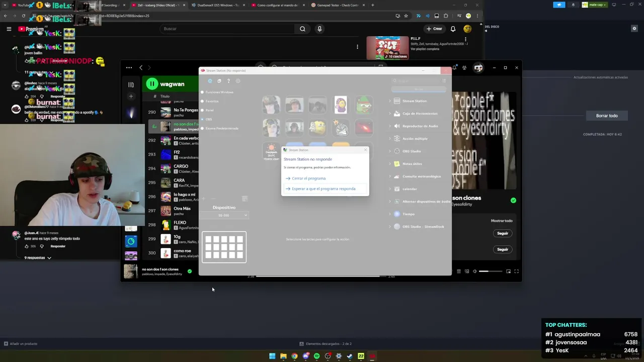Select track 298 FLEKO
This screenshot has height=362, width=644.
click(x=173, y=225)
